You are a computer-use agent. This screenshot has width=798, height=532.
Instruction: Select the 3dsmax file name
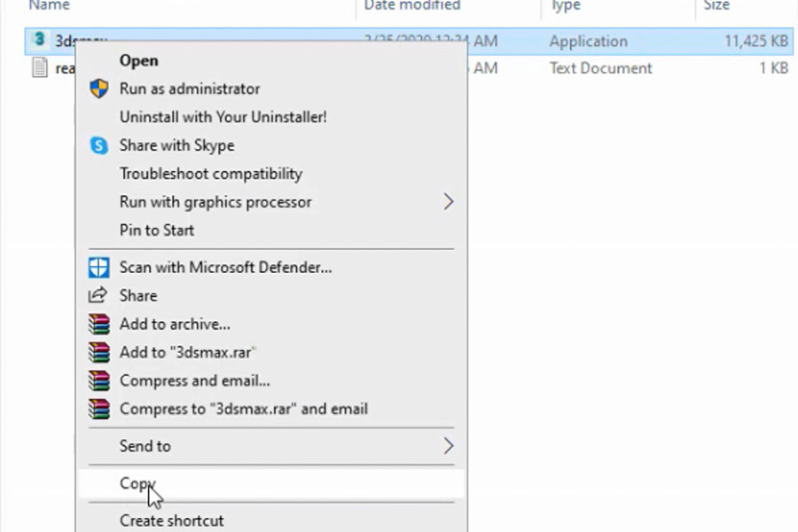[81, 40]
